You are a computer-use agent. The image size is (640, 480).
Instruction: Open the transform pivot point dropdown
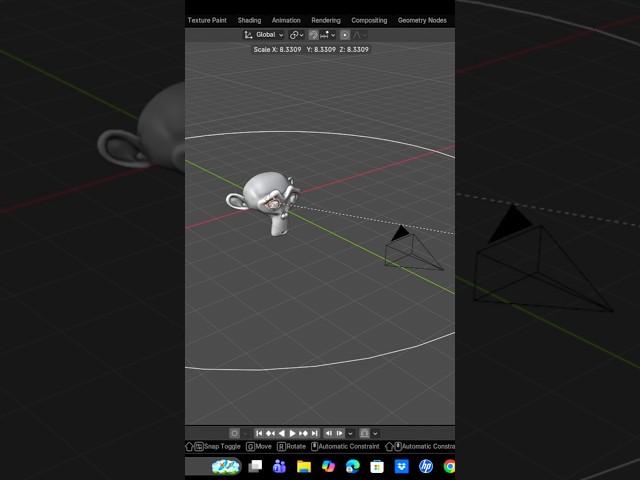click(x=297, y=35)
